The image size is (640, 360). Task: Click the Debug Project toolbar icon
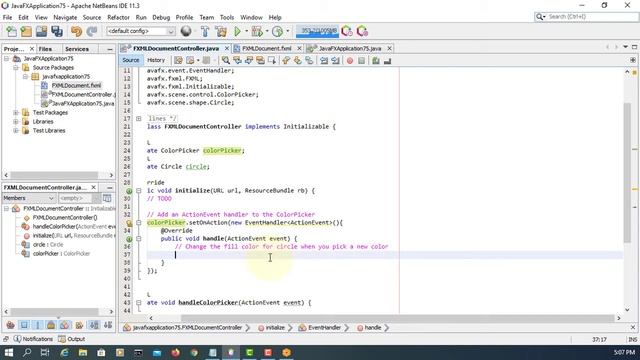point(257,31)
